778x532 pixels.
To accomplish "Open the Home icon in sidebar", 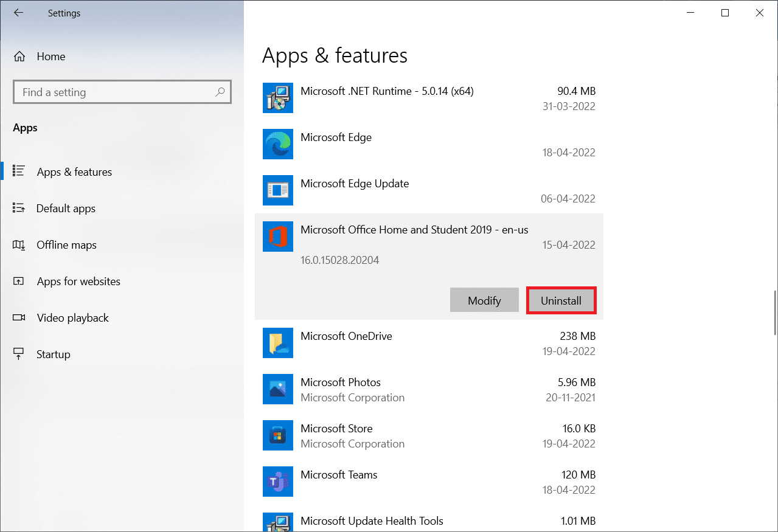I will click(x=19, y=57).
